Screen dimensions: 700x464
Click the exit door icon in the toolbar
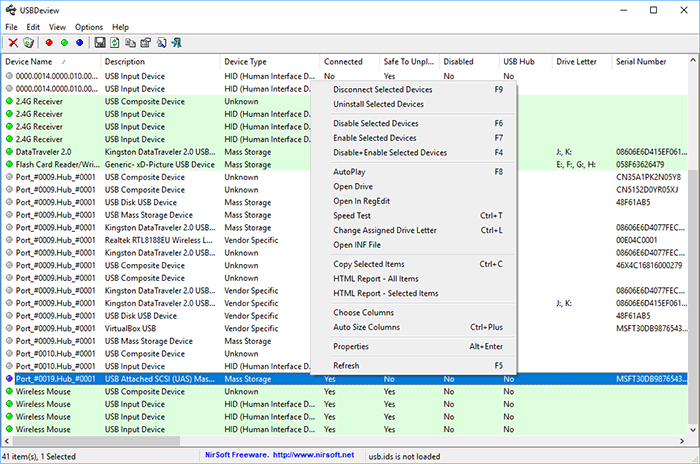tap(177, 43)
